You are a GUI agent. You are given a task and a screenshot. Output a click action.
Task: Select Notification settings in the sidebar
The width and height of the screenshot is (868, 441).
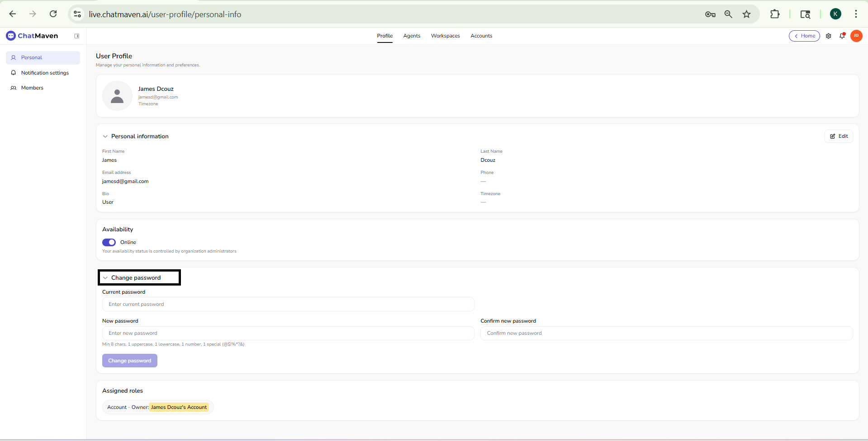pos(44,72)
